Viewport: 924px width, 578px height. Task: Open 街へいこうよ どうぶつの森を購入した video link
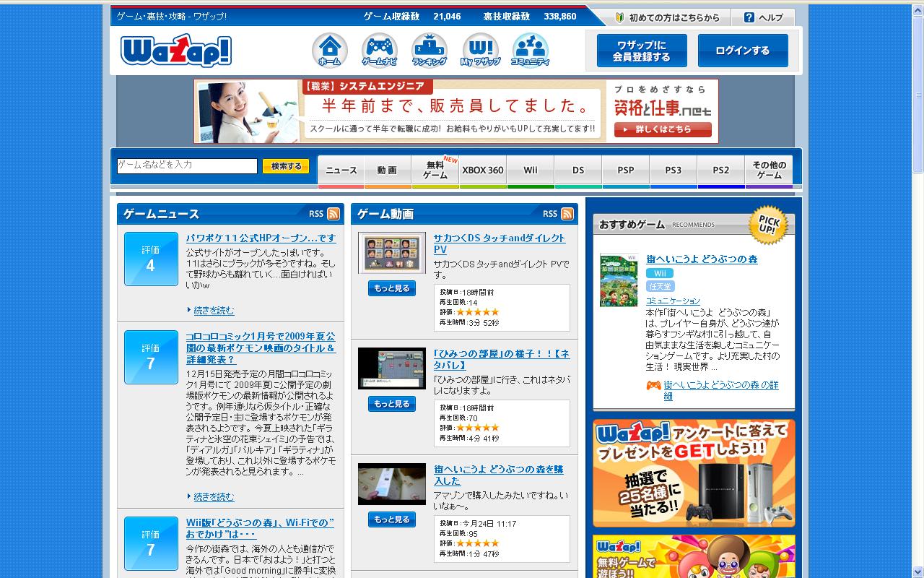pyautogui.click(x=498, y=475)
